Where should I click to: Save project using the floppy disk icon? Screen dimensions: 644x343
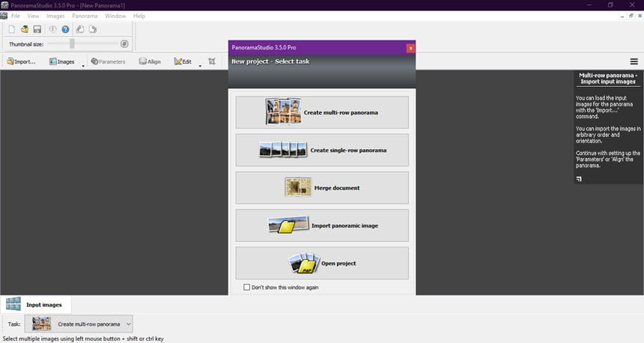[x=37, y=29]
